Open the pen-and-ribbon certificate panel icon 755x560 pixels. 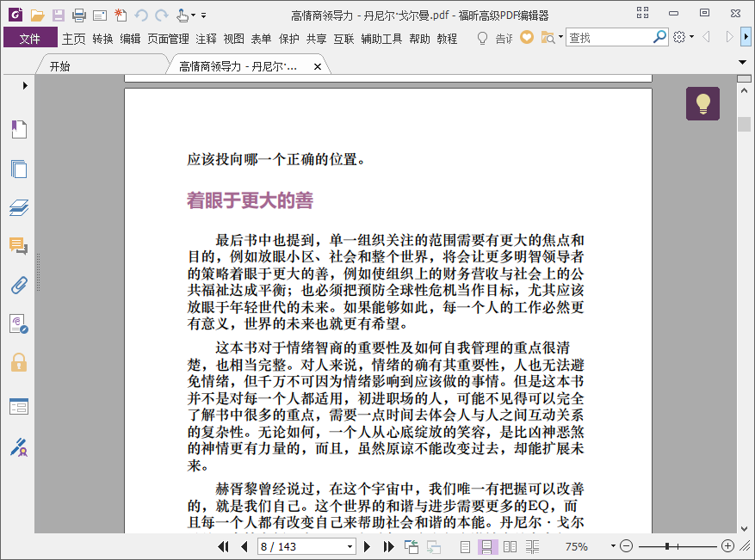tap(19, 447)
